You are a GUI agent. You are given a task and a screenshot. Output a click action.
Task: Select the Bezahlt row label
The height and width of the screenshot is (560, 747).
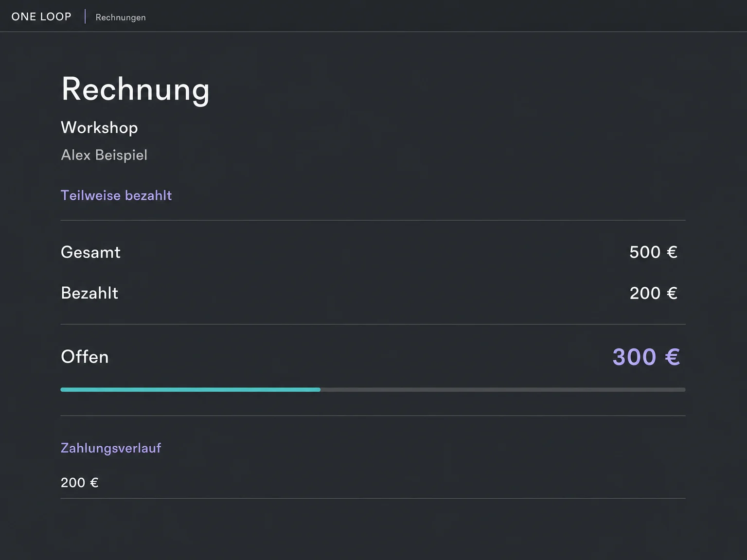click(x=89, y=293)
